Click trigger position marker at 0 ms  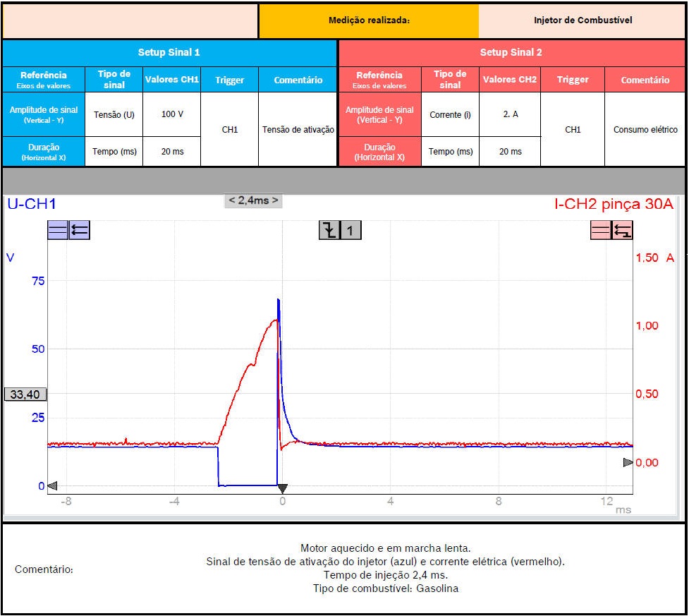[x=282, y=488]
